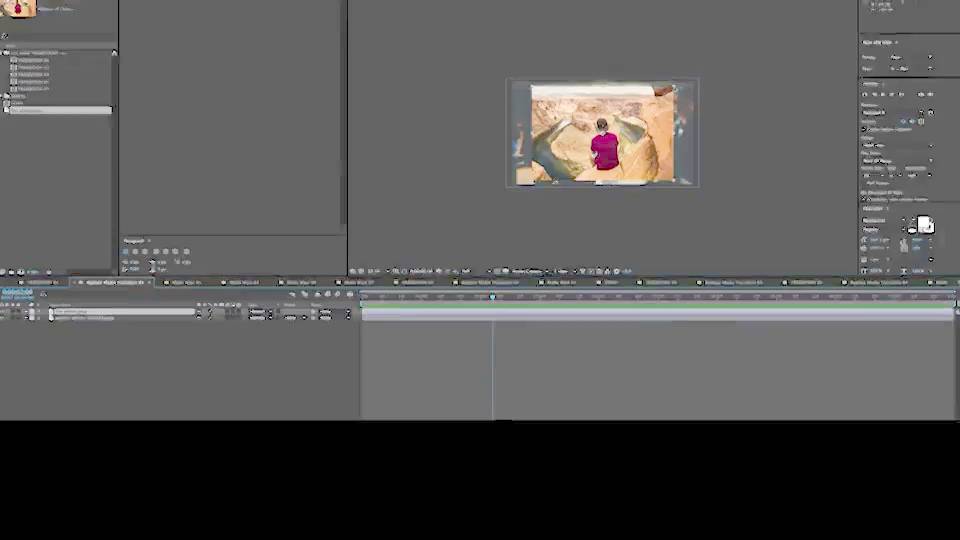Toggle Hide Shy Layers icon in timeline
The image size is (960, 540).
[x=317, y=294]
